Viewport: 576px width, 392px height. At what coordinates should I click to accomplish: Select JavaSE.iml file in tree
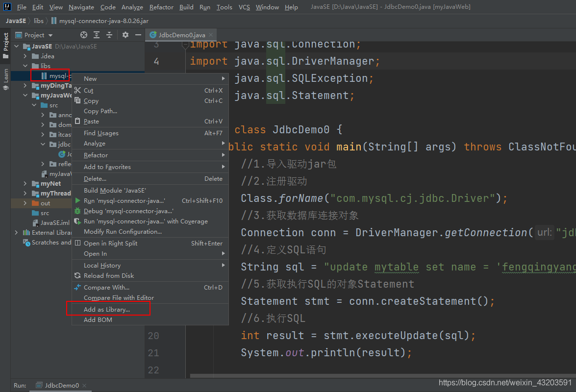coord(51,223)
